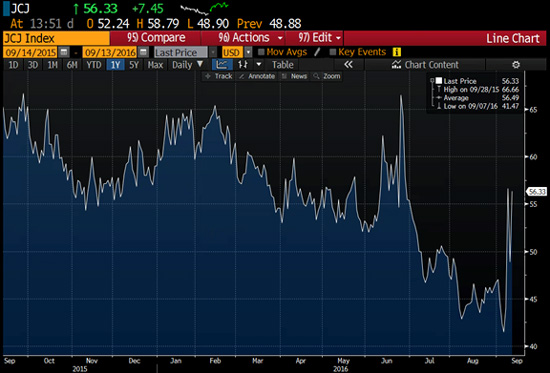Click the start date field 09/14/2015
Image resolution: width=550 pixels, height=373 pixels.
[x=31, y=52]
